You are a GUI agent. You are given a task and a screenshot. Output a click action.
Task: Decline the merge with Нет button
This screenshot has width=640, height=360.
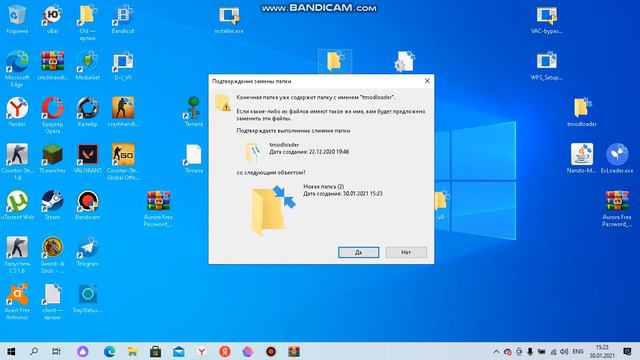pos(406,252)
